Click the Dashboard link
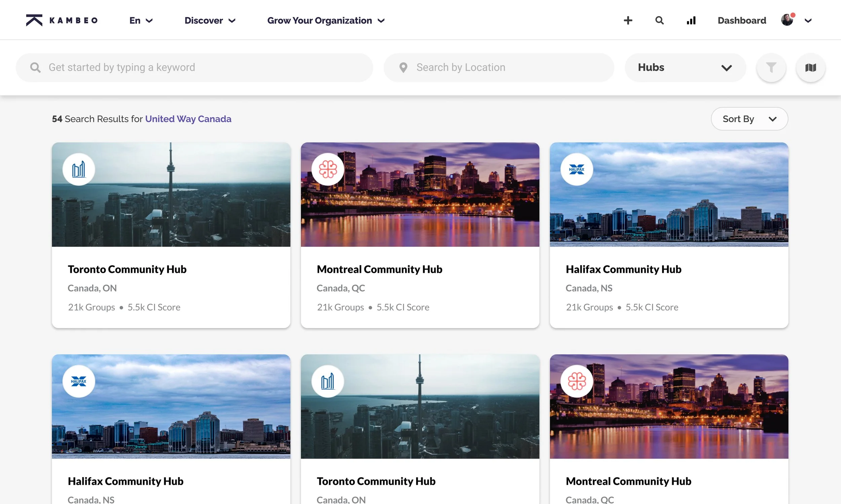Screen dimensions: 841x504 pyautogui.click(x=741, y=20)
